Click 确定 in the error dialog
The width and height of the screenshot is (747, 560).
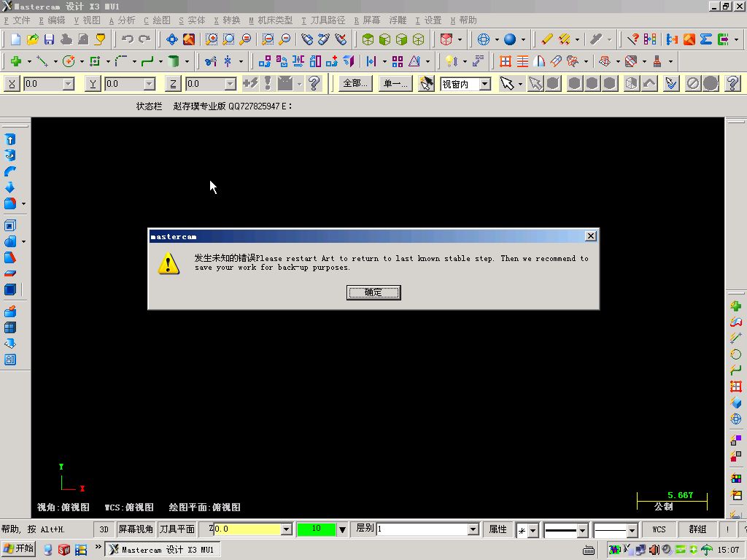coord(373,292)
